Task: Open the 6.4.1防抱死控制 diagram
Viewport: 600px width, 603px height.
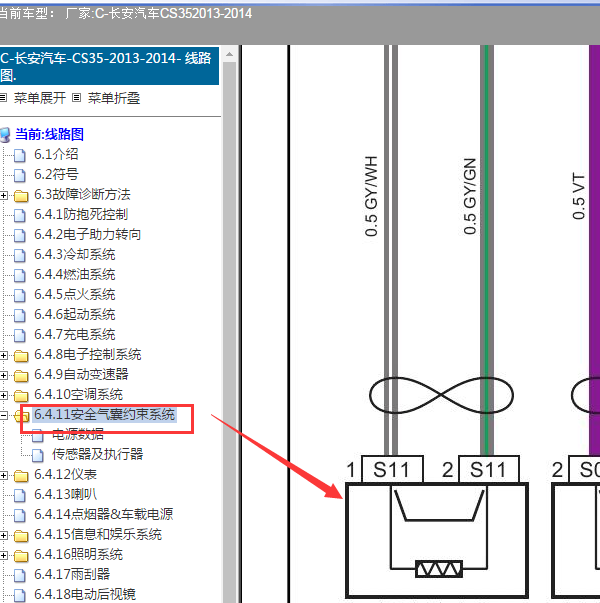Action: [x=81, y=214]
